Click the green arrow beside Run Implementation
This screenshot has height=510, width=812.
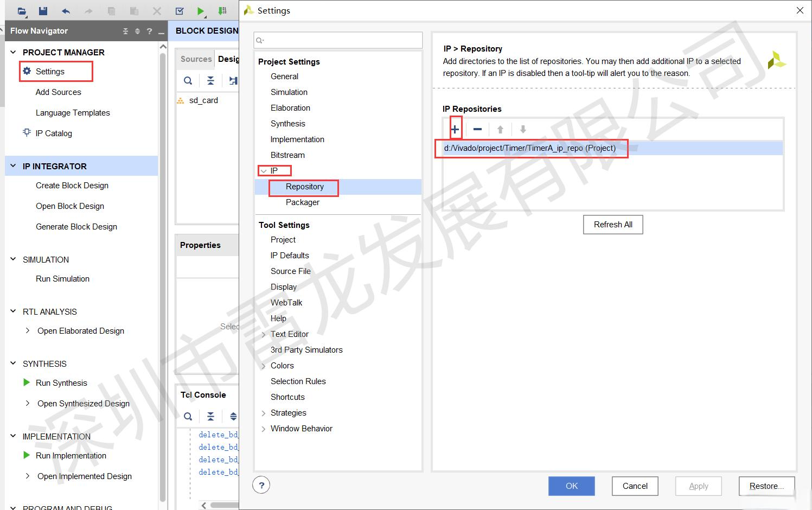pos(27,455)
